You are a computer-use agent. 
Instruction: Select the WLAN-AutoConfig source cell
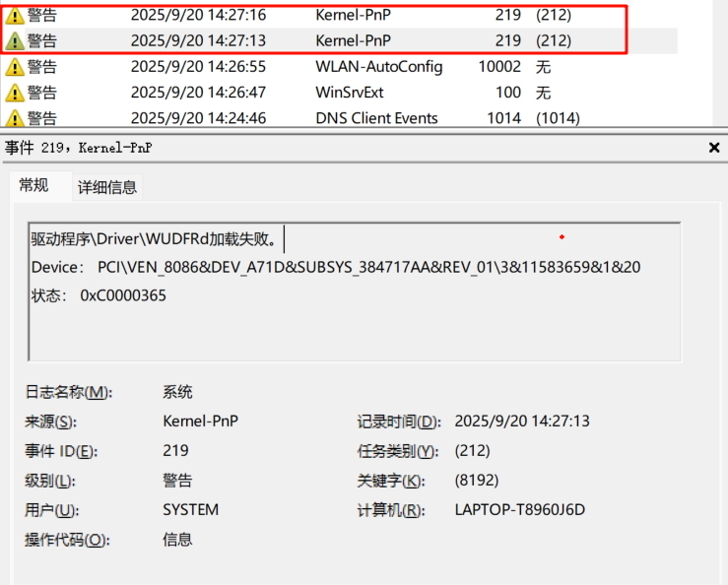click(379, 67)
